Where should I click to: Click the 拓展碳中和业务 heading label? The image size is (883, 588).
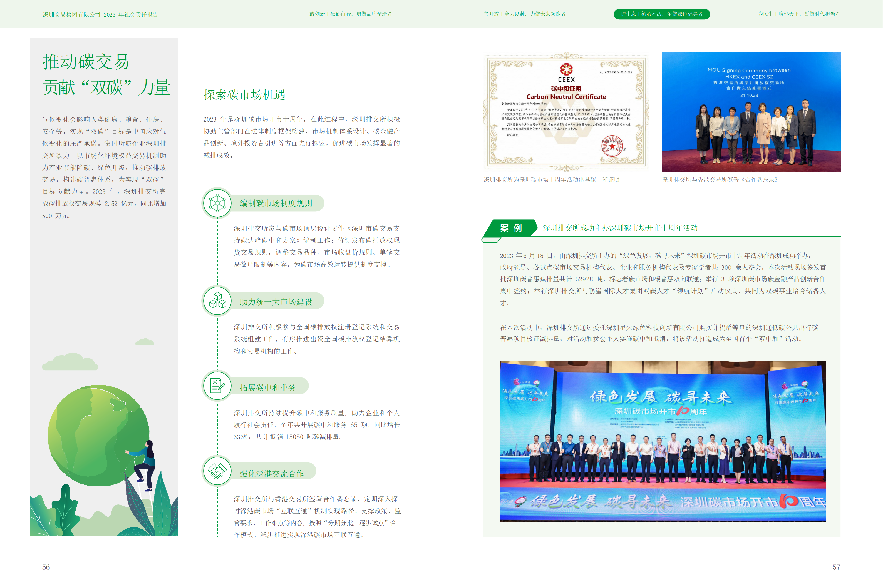[268, 388]
